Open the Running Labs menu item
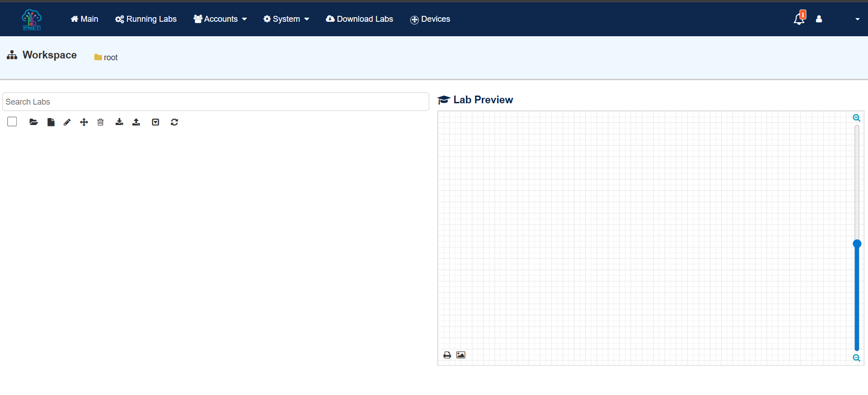This screenshot has height=395, width=868. click(x=146, y=19)
